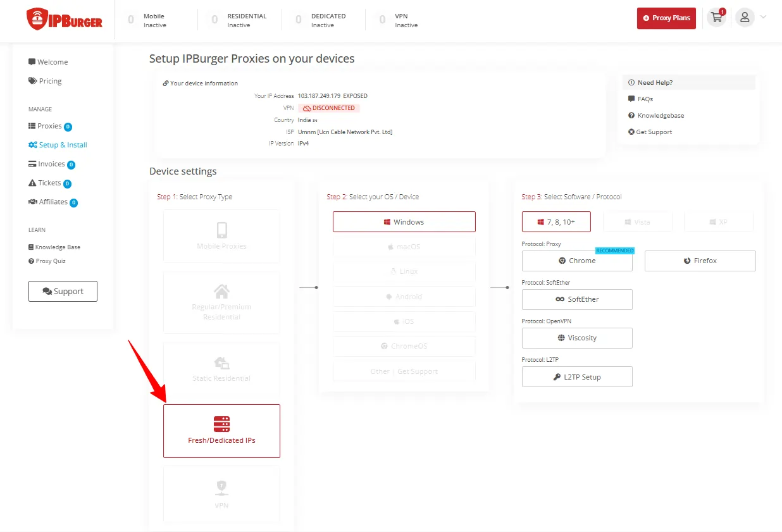Image resolution: width=782 pixels, height=532 pixels.
Task: Click the Proxy Plans button
Action: [x=666, y=18]
